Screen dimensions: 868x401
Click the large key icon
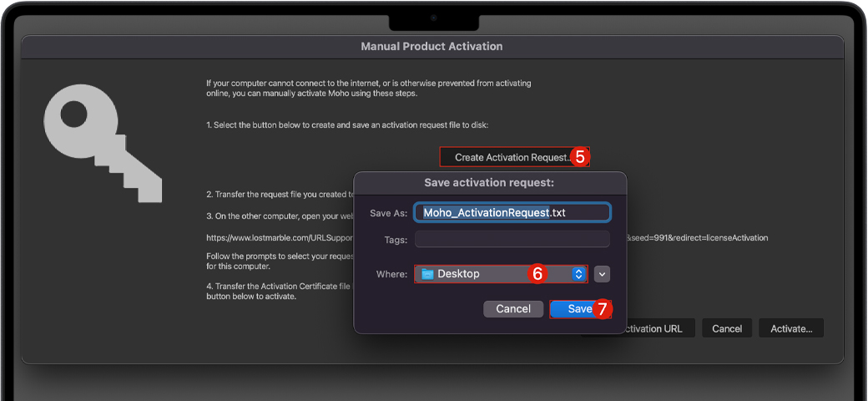103,142
